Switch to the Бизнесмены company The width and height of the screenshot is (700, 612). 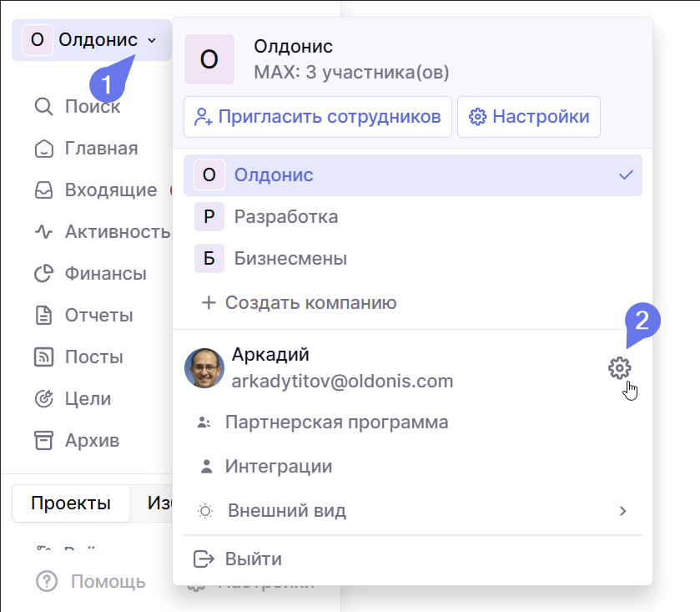click(x=413, y=259)
